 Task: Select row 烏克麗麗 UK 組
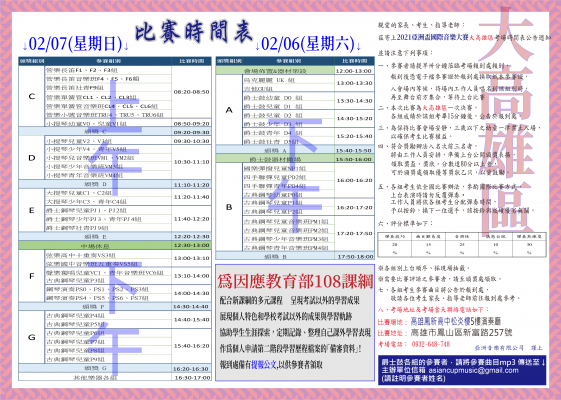[x=288, y=80]
